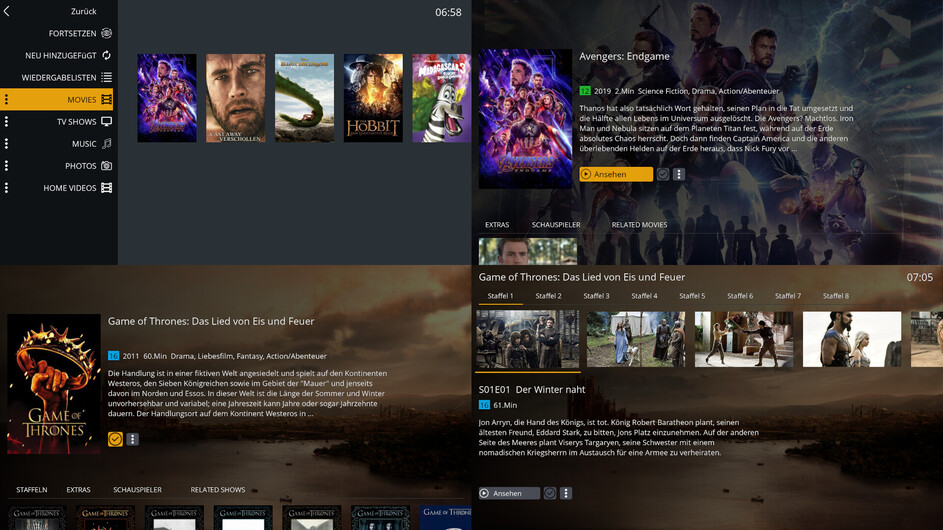
Task: Open Cast Away Verschollen poster
Action: pos(236,98)
